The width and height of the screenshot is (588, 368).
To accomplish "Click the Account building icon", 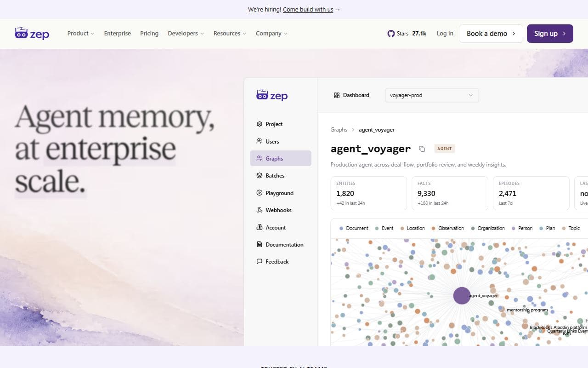I will pyautogui.click(x=260, y=227).
